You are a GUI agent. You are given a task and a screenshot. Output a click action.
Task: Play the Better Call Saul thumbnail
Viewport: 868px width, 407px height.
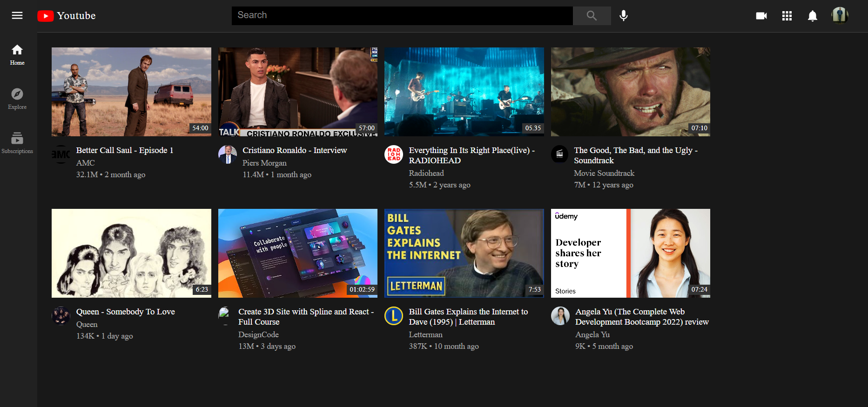pos(131,92)
